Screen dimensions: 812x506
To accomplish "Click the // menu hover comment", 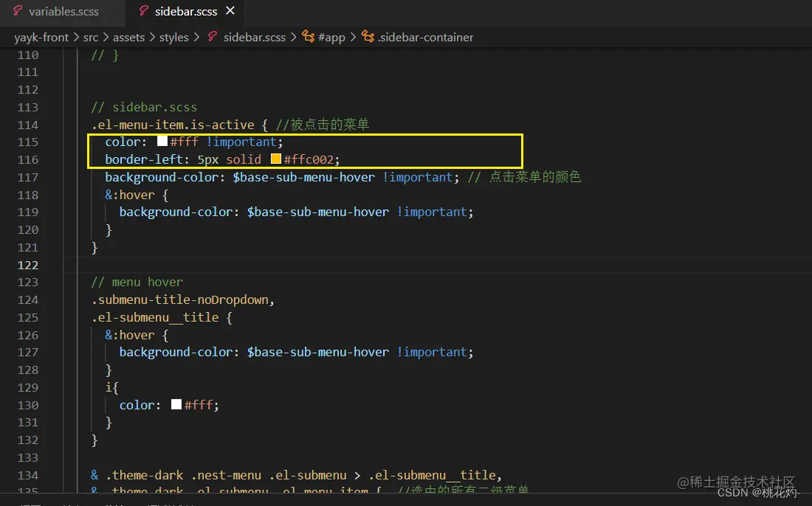I will pos(137,282).
